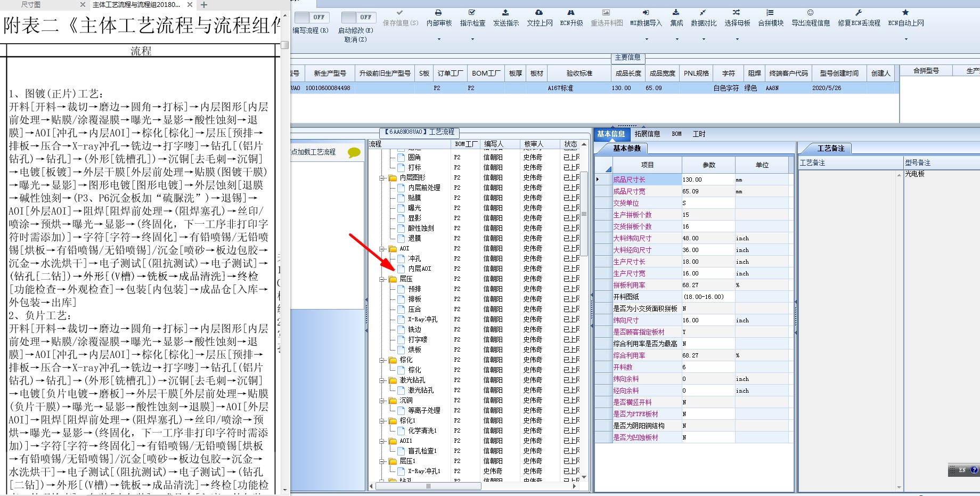The width and height of the screenshot is (980, 496).
Task: Open the ECN自动上网 dropdown arrow
Action: coord(906,39)
